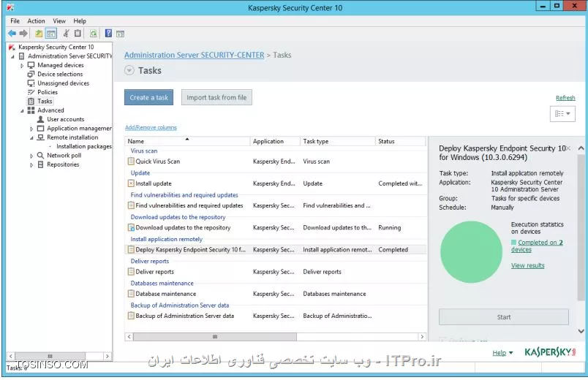Open the Help dropdown near Kaspersky logo
The width and height of the screenshot is (588, 380).
(502, 353)
